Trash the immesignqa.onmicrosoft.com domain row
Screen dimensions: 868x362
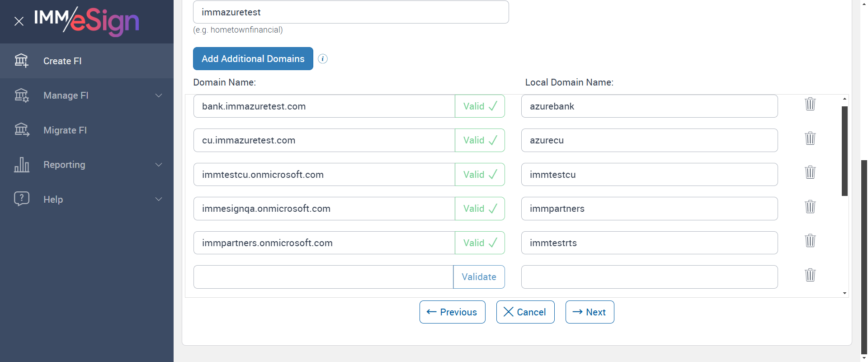(x=810, y=207)
